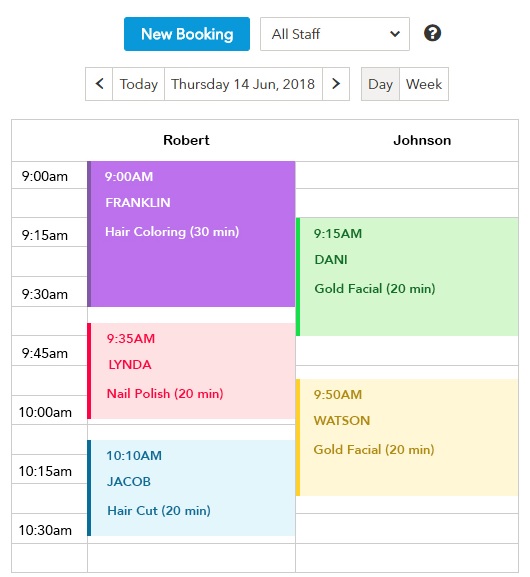Switch to Week view
530x577 pixels.
[x=424, y=84]
